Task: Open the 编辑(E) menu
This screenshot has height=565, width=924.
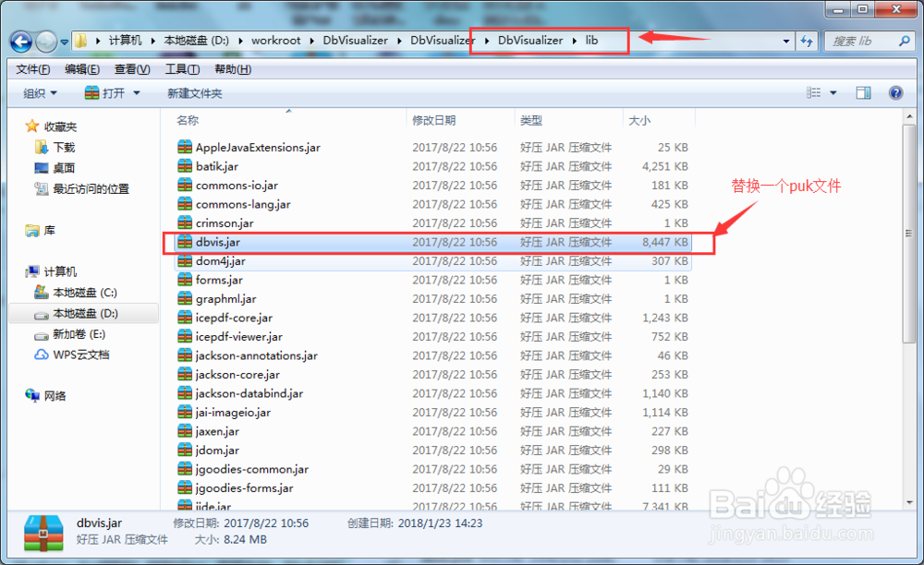Action: tap(82, 69)
